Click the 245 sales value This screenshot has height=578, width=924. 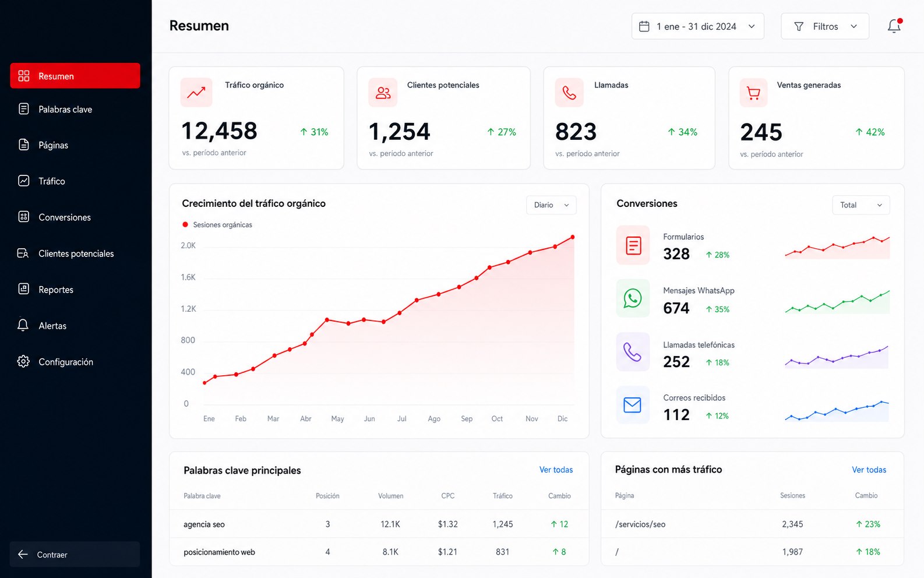(761, 132)
